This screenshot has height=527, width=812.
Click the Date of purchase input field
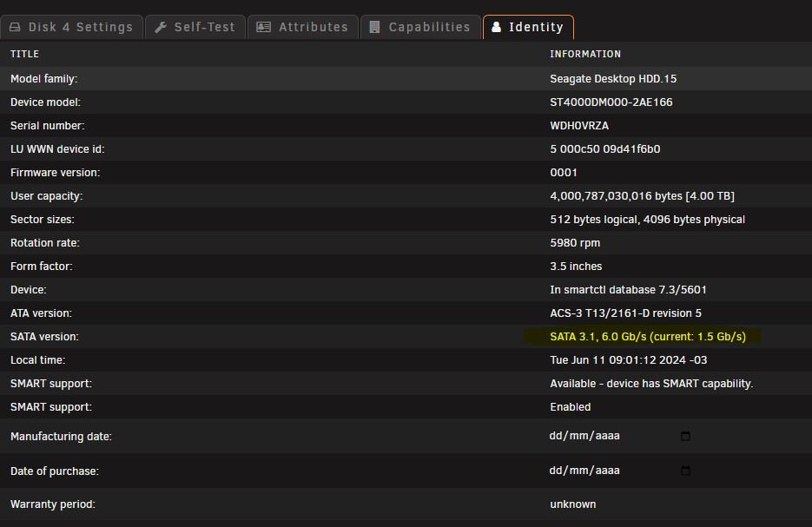620,471
